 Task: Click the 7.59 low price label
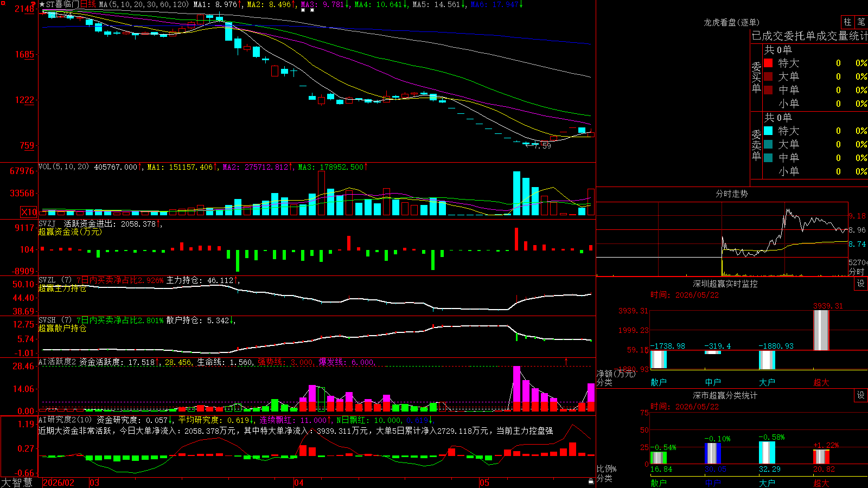click(542, 146)
